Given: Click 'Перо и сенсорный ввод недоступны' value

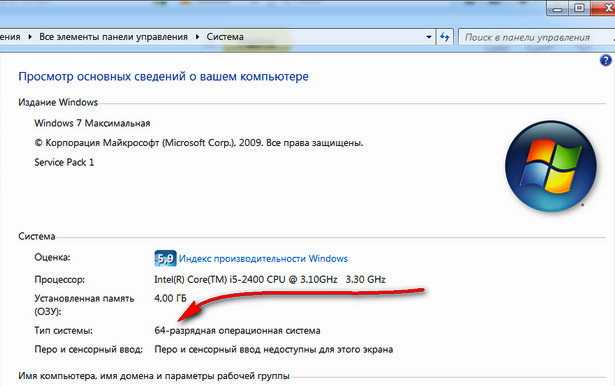Looking at the screenshot, I should [x=274, y=349].
